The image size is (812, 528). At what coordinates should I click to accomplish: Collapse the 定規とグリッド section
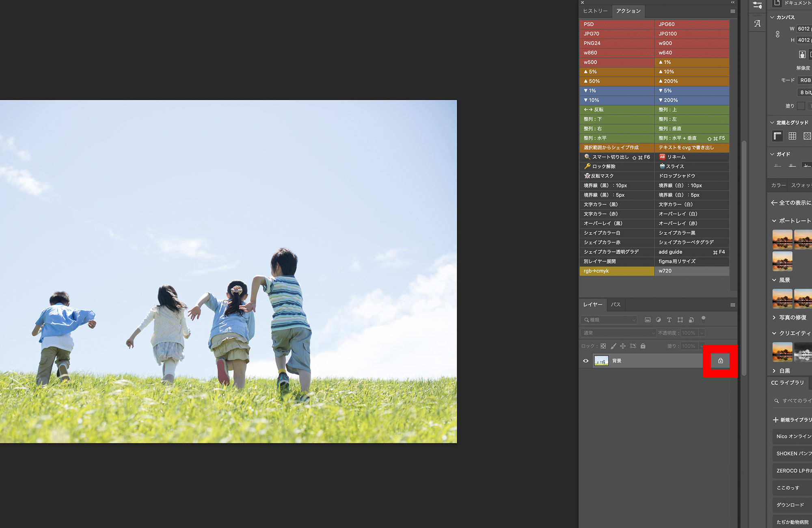(x=772, y=123)
